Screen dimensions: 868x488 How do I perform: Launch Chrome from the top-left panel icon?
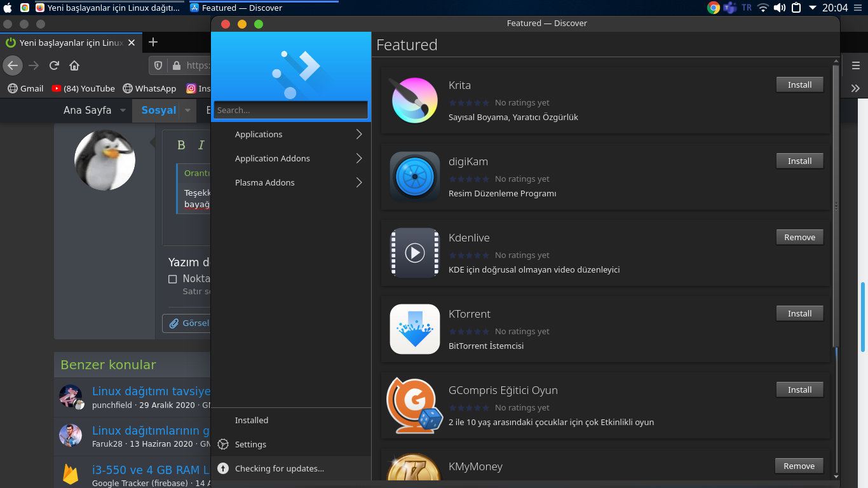25,8
